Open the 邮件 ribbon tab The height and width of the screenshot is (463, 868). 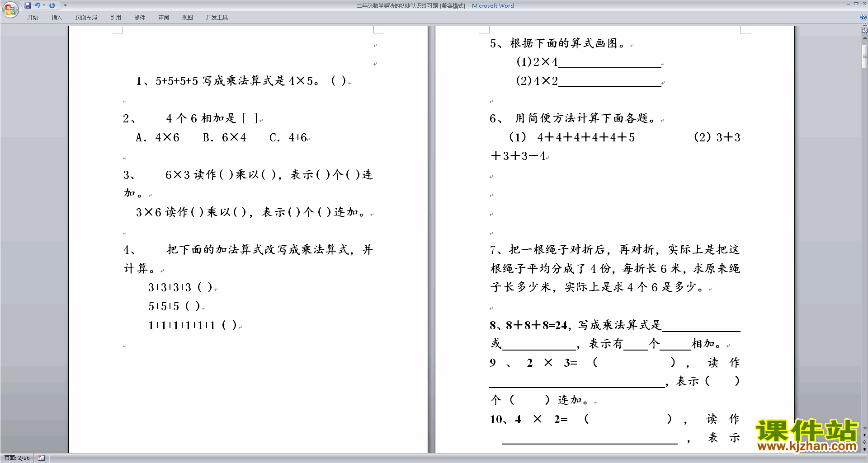coord(140,18)
